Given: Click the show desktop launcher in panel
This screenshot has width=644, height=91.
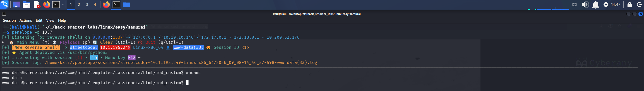Looking at the screenshot, I should click(x=16, y=5).
